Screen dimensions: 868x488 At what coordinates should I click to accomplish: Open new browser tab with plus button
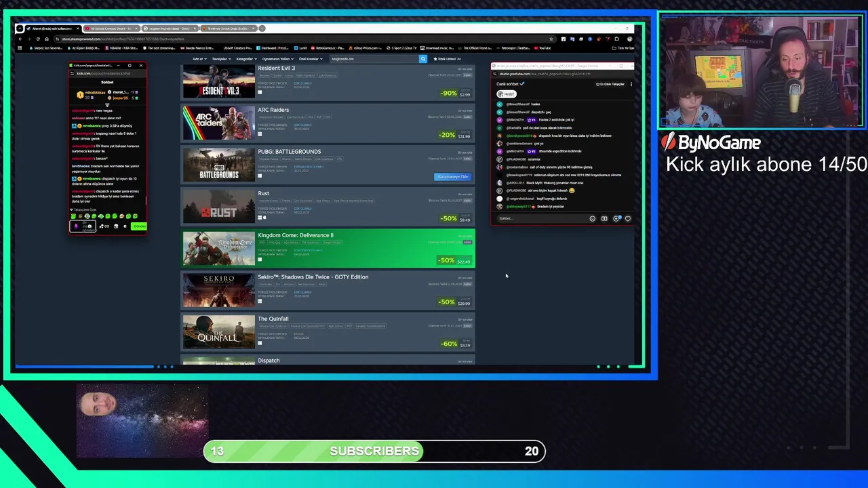[262, 28]
